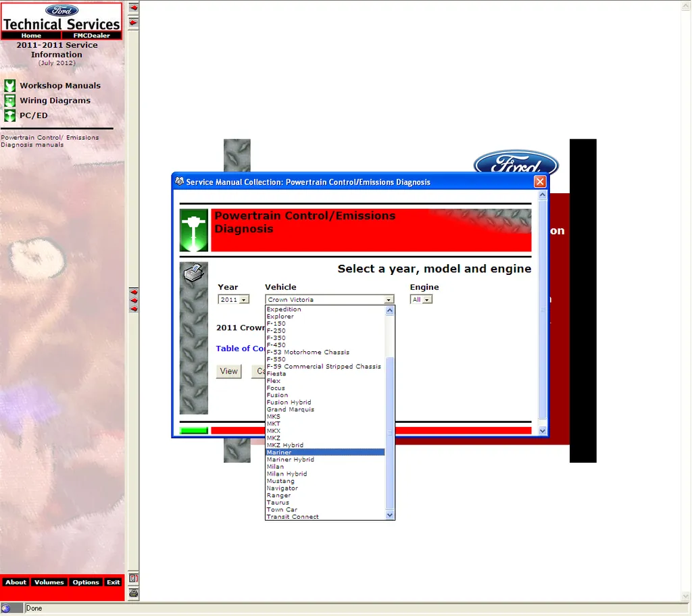Pick F-450 from the vehicle list
Screen dimensions: 692x616
[x=325, y=345]
